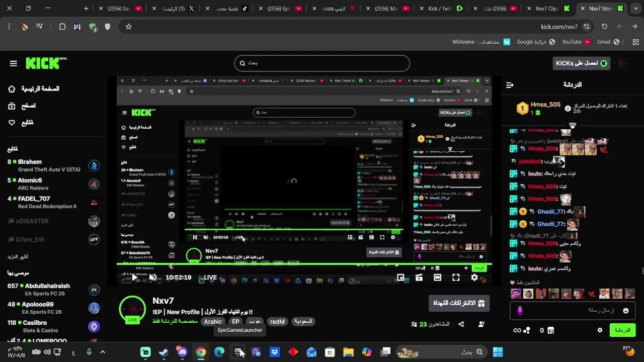Open Windows Start menu
The image size is (644, 362).
(498, 352)
